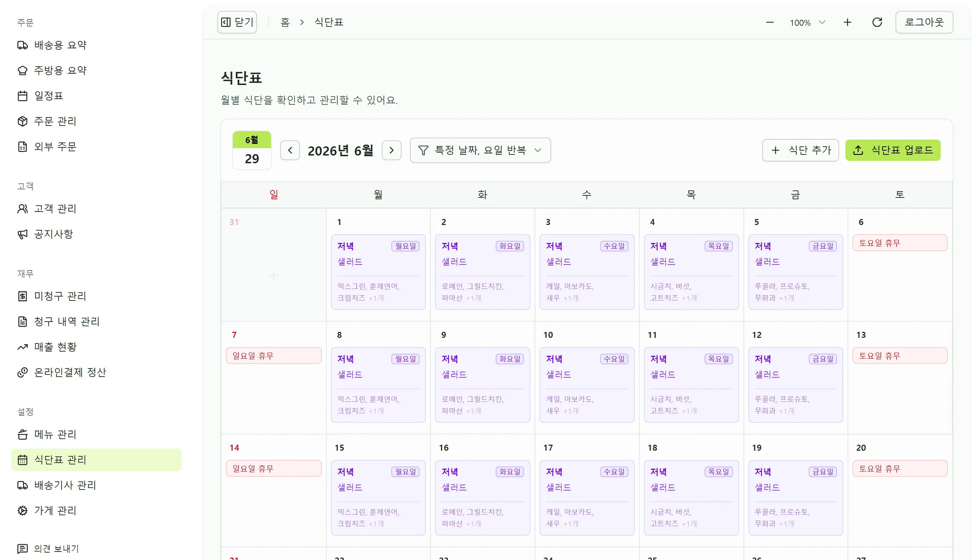The height and width of the screenshot is (560, 976).
Task: Click the 목요일 tag on the June 4 card
Action: click(718, 246)
